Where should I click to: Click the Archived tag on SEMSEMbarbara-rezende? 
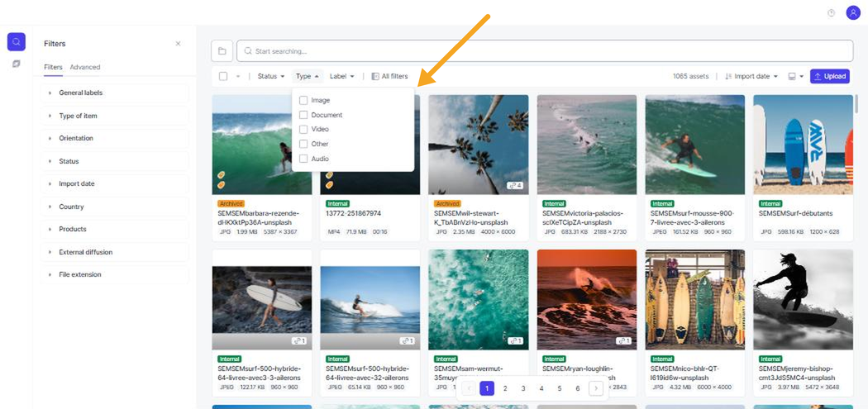coord(231,203)
